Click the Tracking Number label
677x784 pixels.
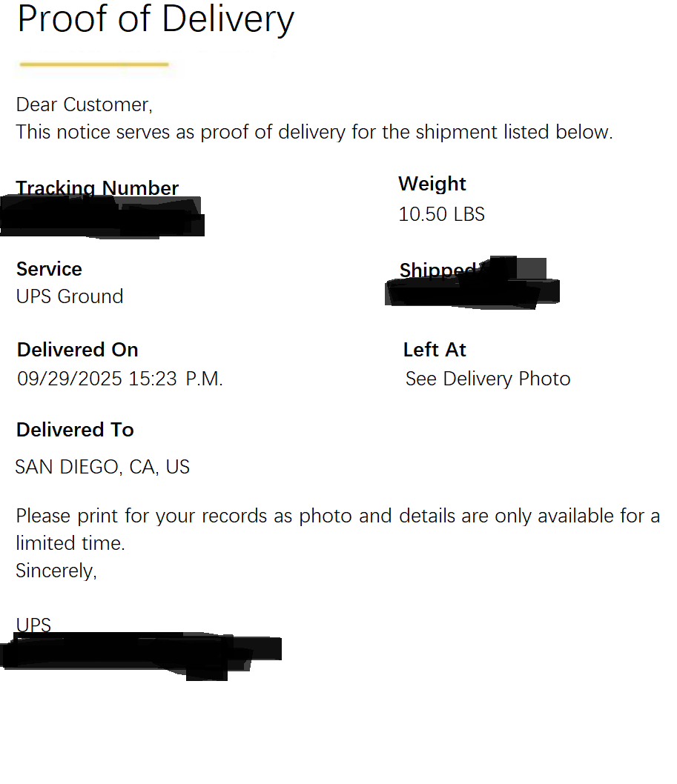(97, 187)
